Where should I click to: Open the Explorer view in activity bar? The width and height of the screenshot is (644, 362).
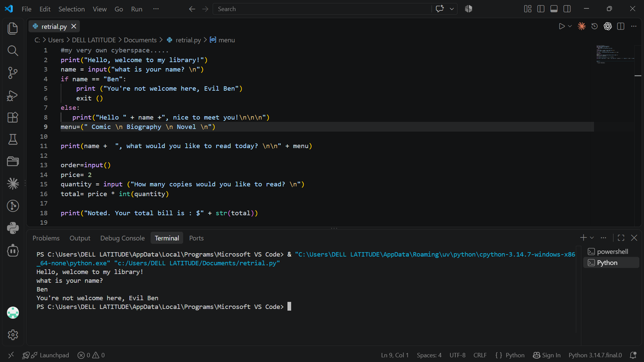coord(13,28)
